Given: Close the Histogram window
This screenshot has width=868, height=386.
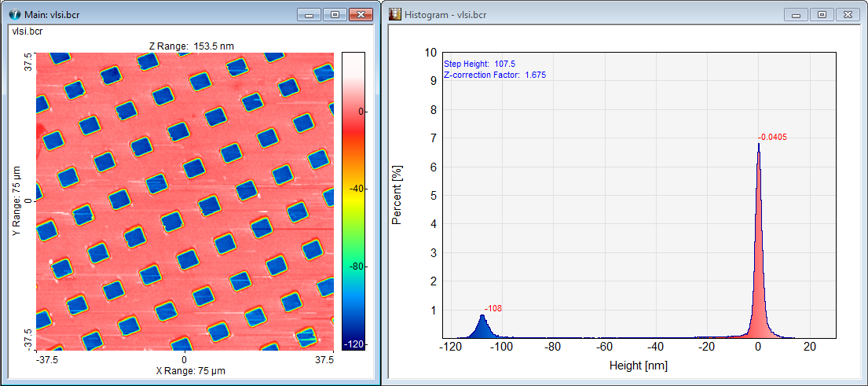Looking at the screenshot, I should (x=848, y=15).
